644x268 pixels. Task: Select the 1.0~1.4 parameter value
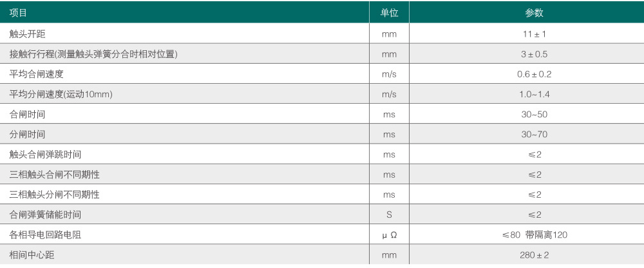(534, 94)
